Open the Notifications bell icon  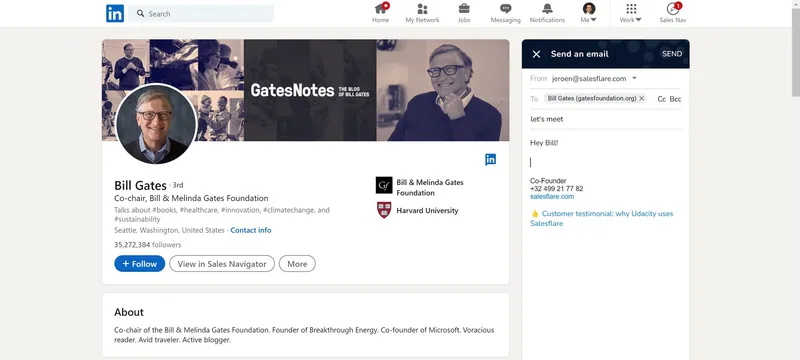coord(547,9)
